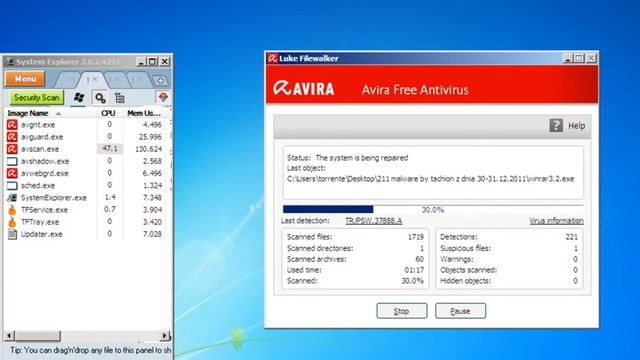Screen dimensions: 640x360
Task: Click the 25.996 memory value of avguard.exe
Action: pyautogui.click(x=150, y=137)
